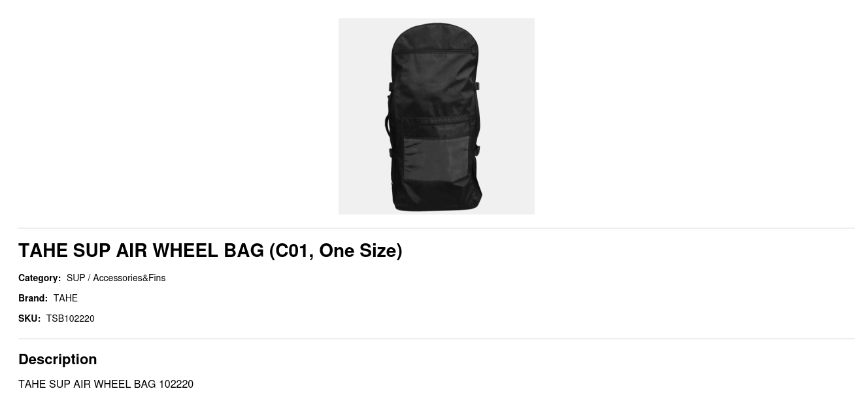
Task: Click the (C01, One Size) variant text in title
Action: [335, 250]
